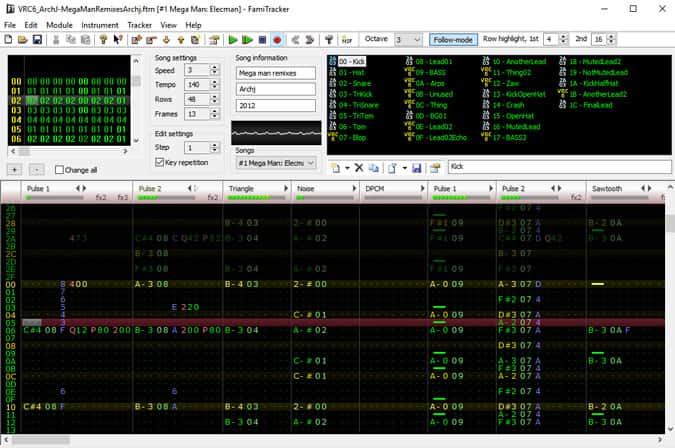Copy selection via main toolbar
The height and width of the screenshot is (448, 675).
71,40
